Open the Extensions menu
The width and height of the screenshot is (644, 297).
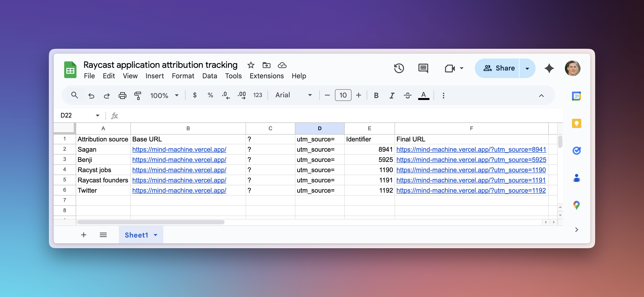pos(267,76)
